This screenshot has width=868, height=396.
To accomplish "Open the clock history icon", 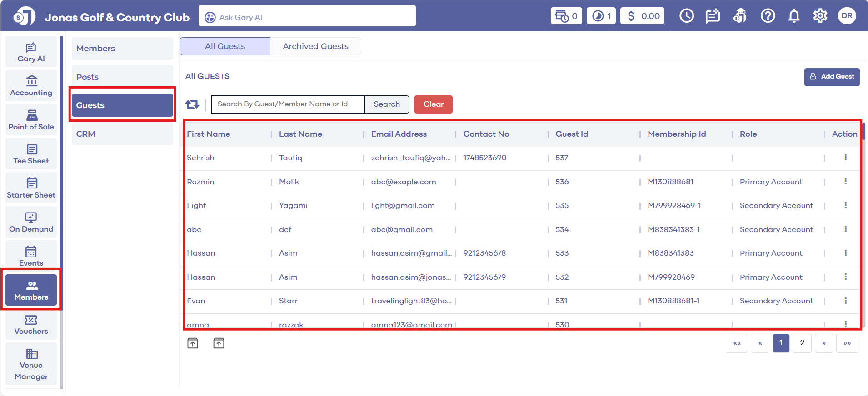I will click(x=686, y=16).
